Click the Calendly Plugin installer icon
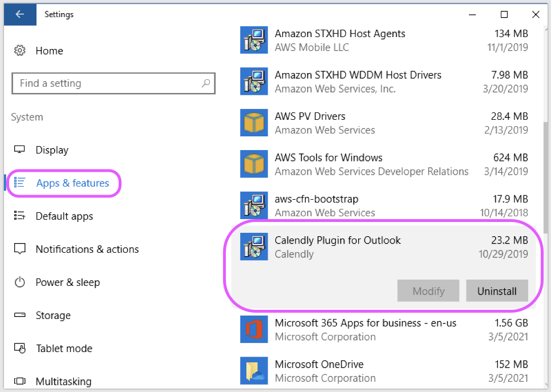This screenshot has width=551, height=392. [254, 247]
